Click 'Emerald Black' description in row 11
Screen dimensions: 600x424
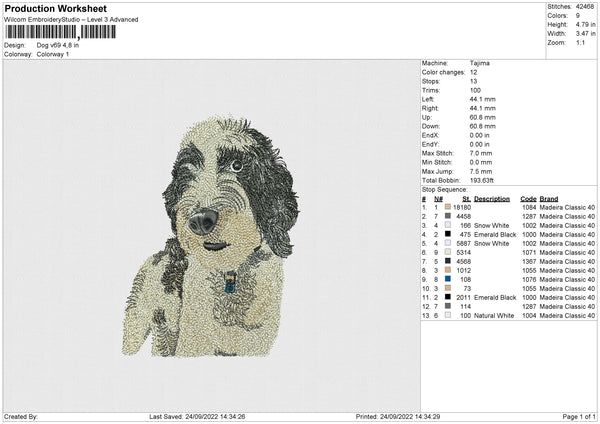coord(495,297)
